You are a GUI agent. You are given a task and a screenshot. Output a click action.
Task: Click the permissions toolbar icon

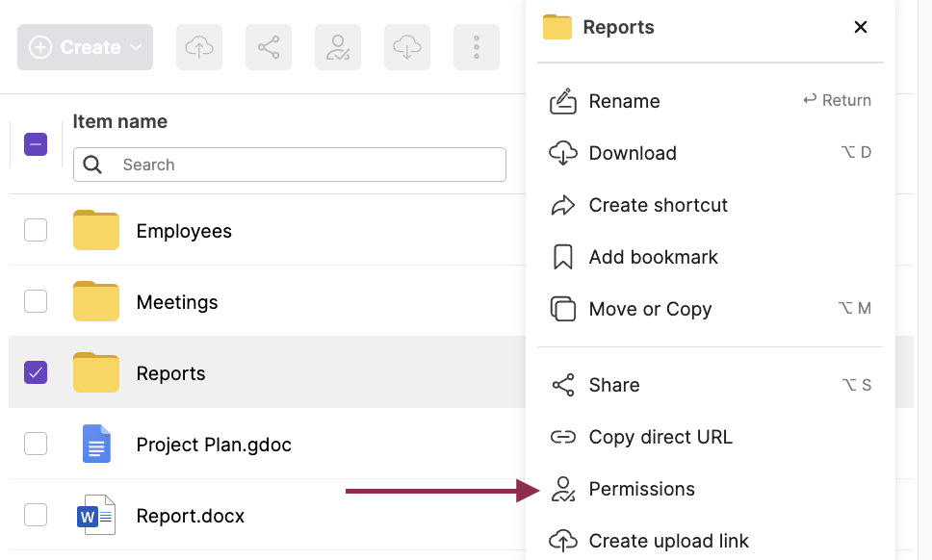(338, 47)
